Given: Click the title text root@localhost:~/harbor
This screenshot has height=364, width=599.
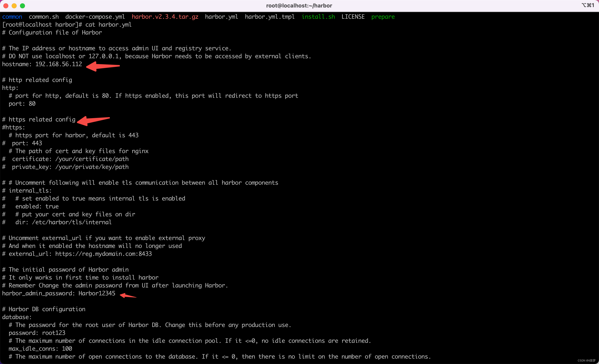Looking at the screenshot, I should point(299,6).
